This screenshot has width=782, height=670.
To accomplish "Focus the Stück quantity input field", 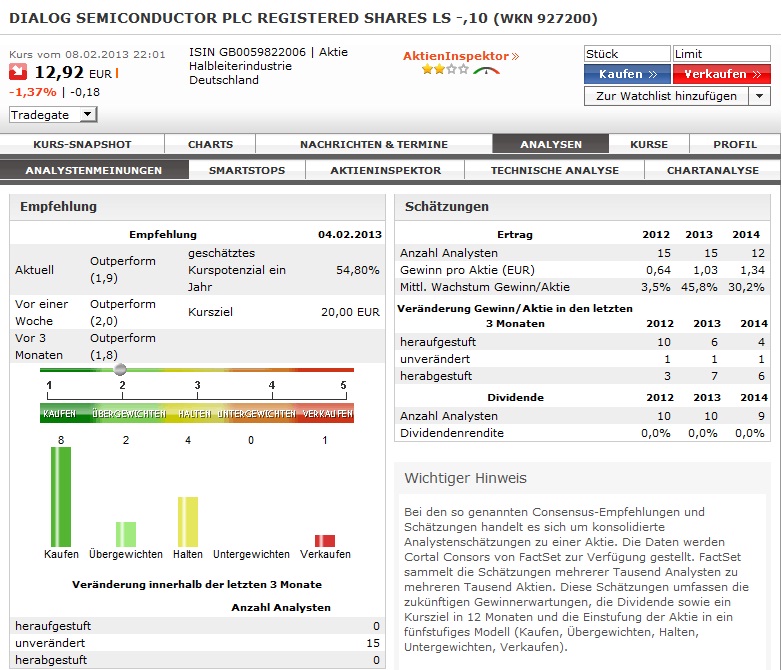I will (x=626, y=54).
